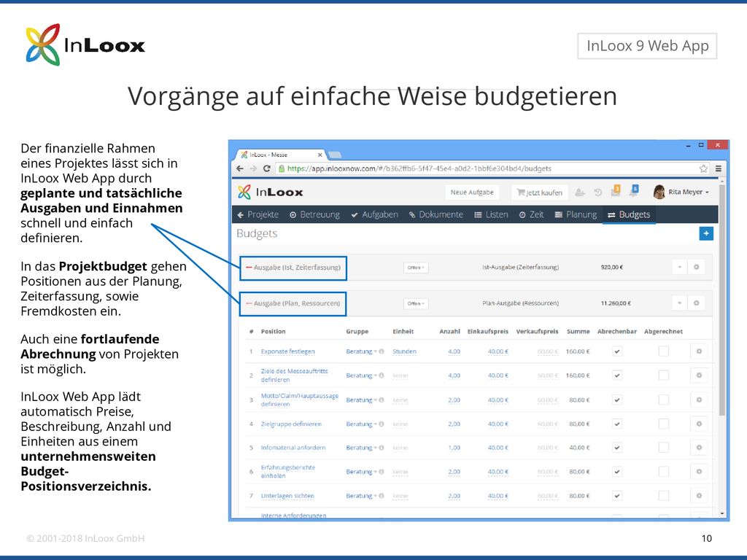Open the Offen status dropdown for Ausgabe (Ist, Zeiterfassung)

(416, 268)
